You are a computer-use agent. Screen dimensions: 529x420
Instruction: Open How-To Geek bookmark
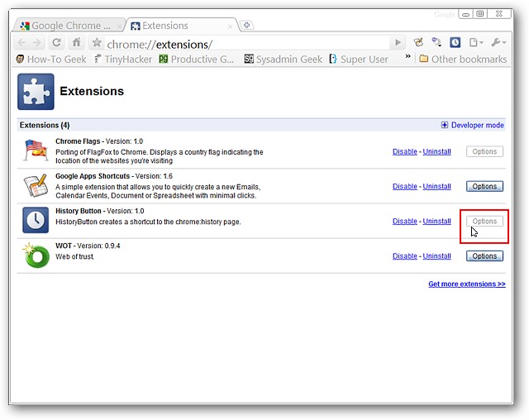pos(51,60)
